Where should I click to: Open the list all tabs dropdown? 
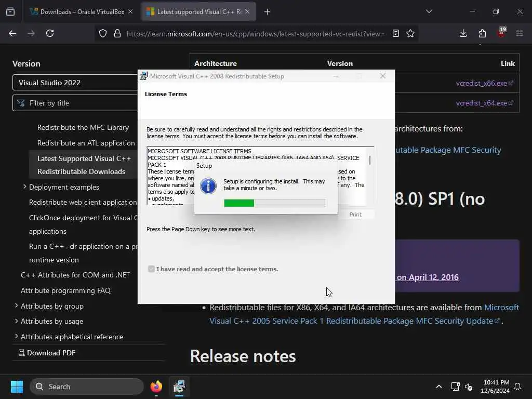pyautogui.click(x=429, y=11)
